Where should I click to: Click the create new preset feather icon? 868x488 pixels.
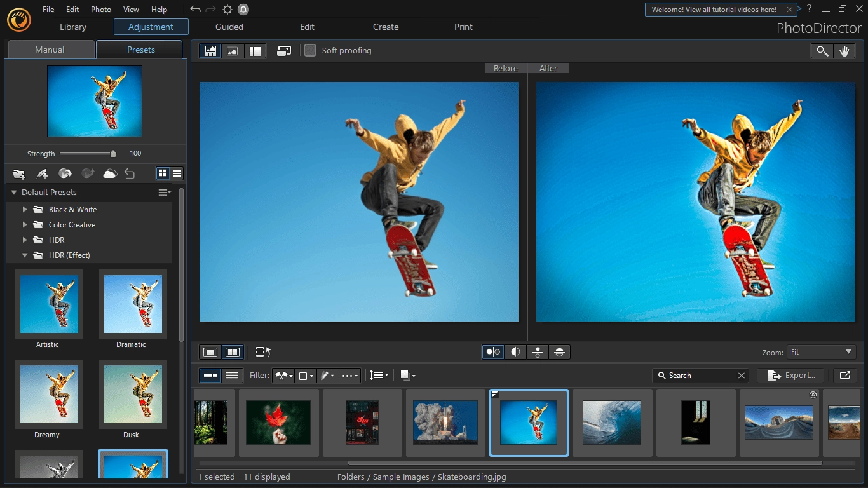[42, 173]
